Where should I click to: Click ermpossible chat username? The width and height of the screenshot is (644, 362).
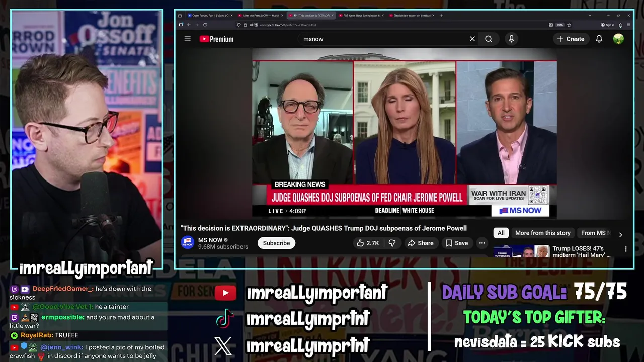coord(62,317)
